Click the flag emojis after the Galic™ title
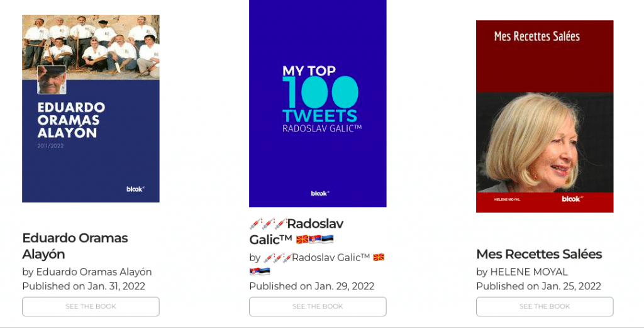The width and height of the screenshot is (644, 329). click(x=314, y=240)
